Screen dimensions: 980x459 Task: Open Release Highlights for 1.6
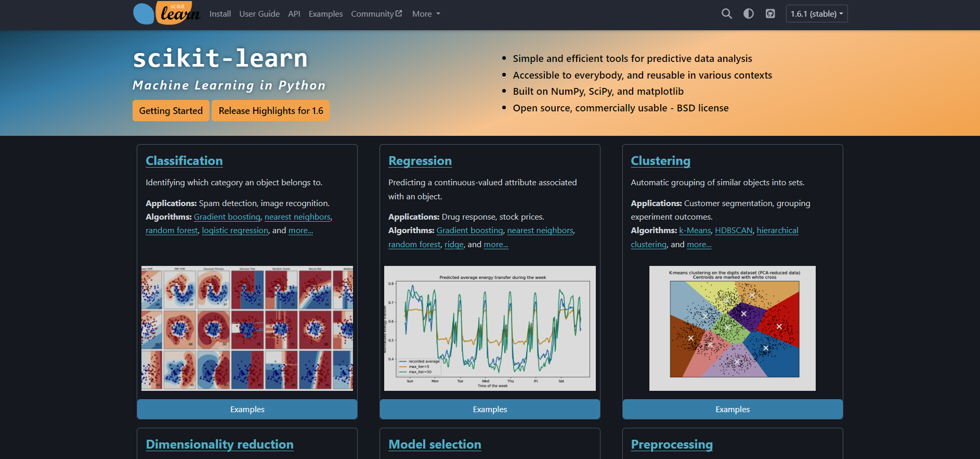[271, 111]
